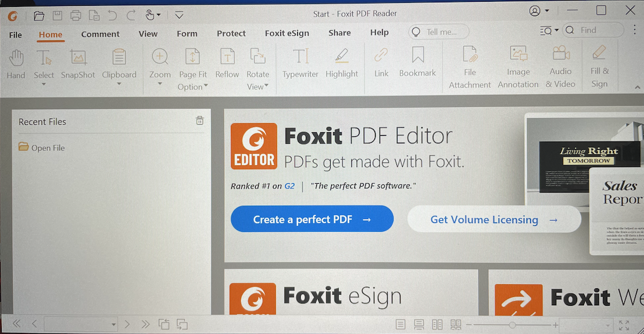Viewport: 644px width, 334px height.
Task: Go to the previous page
Action: tap(34, 324)
